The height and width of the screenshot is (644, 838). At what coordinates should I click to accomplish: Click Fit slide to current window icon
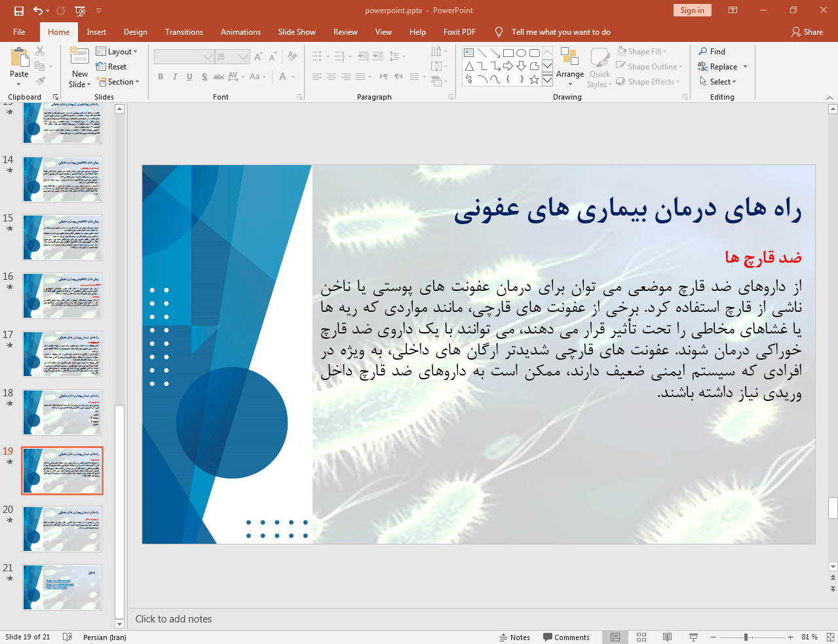(829, 637)
